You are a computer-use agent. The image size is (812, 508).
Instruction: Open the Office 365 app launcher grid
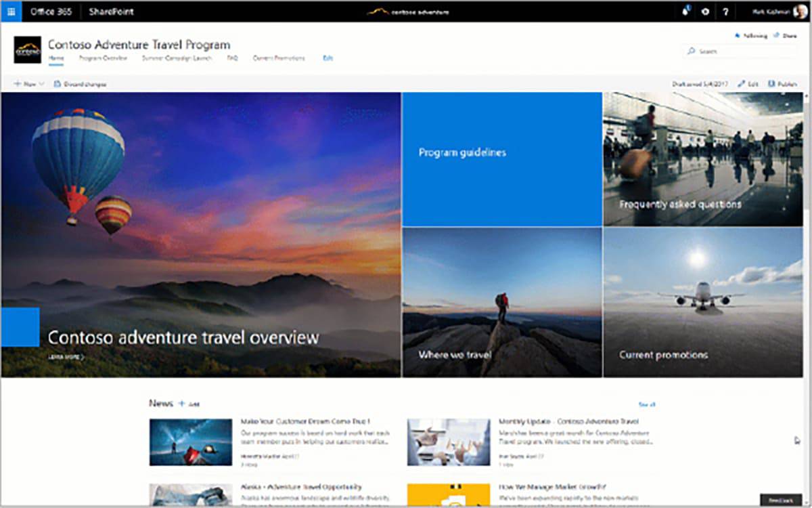[12, 12]
